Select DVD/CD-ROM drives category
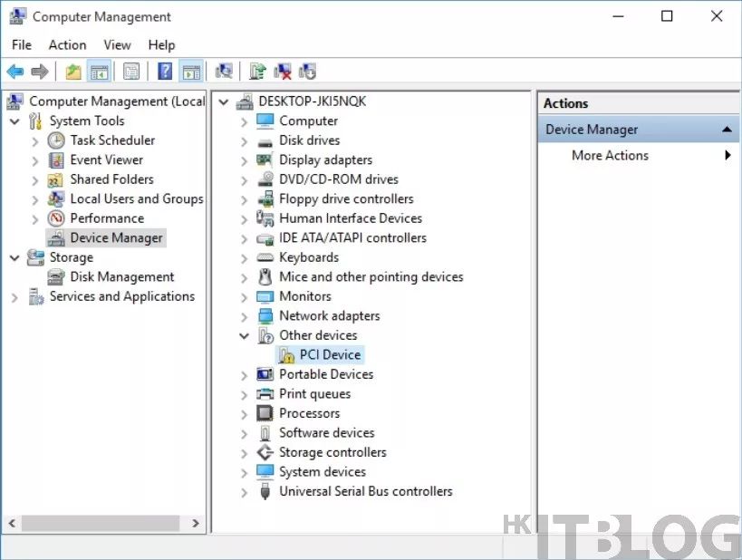 [x=339, y=179]
